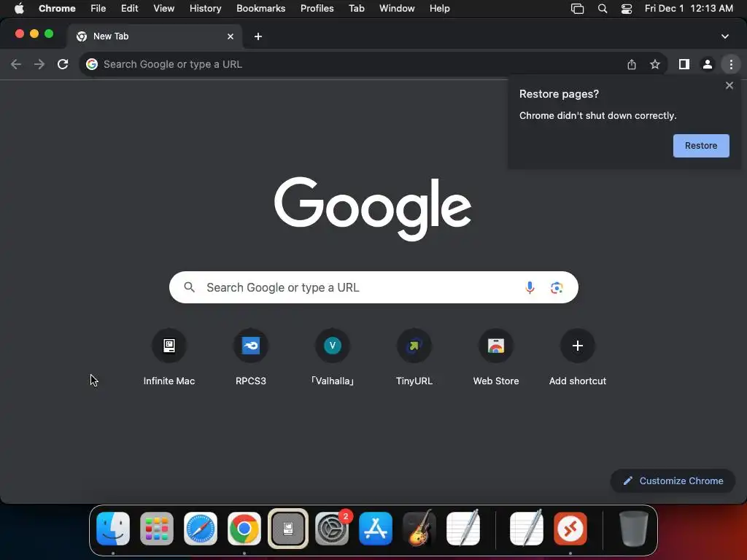Click the share page icon in address bar

coord(632,64)
